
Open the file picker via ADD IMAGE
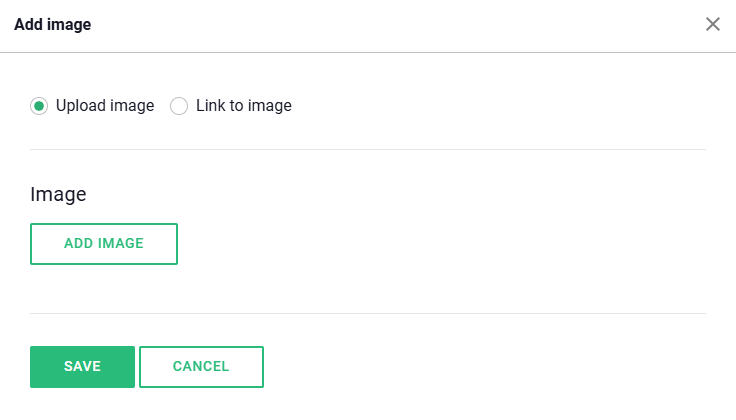(x=104, y=243)
